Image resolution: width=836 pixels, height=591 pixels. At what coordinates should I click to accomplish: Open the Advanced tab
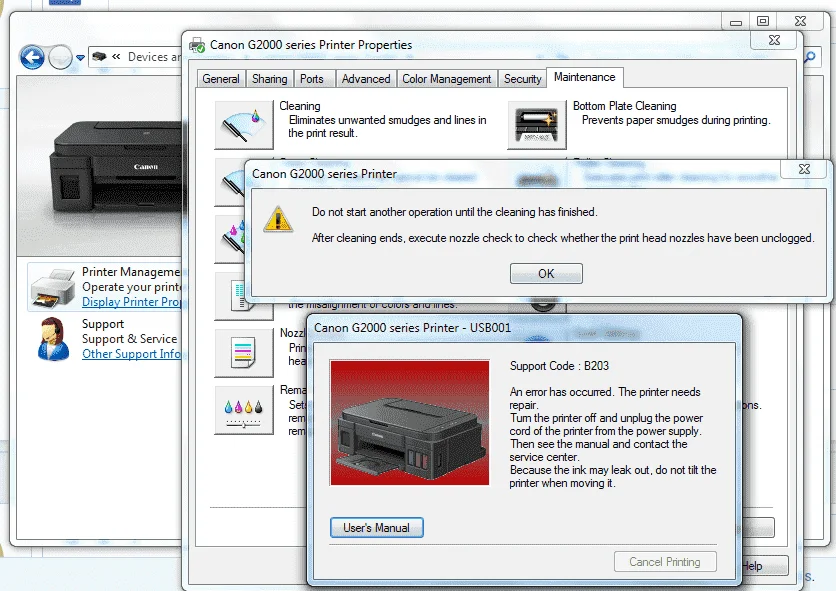(x=366, y=79)
